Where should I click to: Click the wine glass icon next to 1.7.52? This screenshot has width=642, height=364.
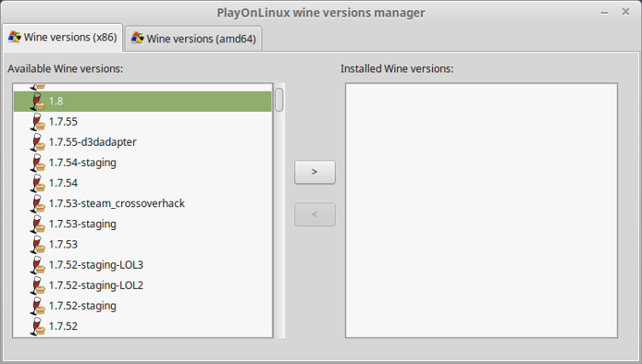(38, 326)
